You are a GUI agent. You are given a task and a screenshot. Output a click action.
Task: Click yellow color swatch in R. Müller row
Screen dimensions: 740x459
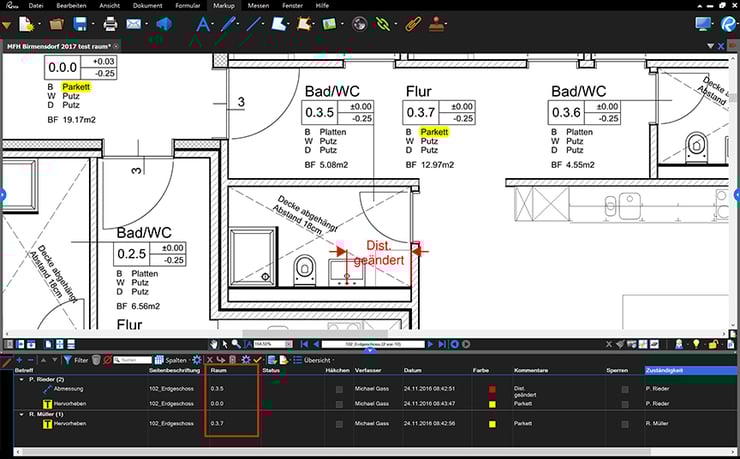tap(492, 424)
